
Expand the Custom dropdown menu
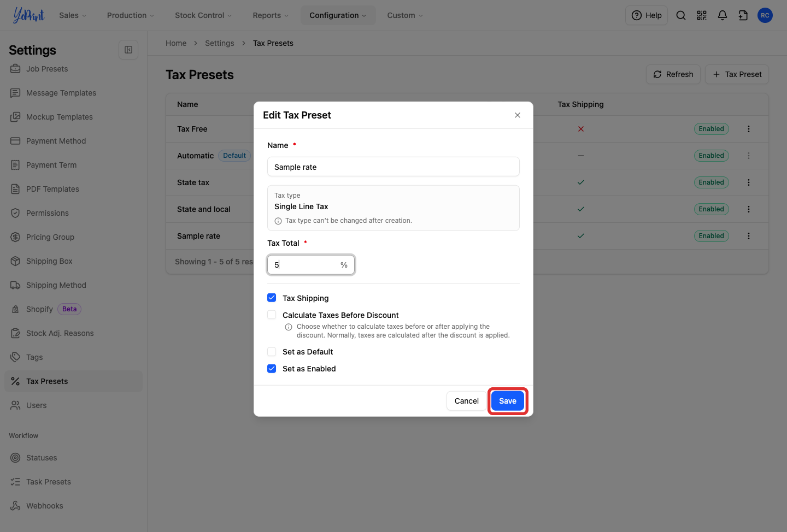405,15
